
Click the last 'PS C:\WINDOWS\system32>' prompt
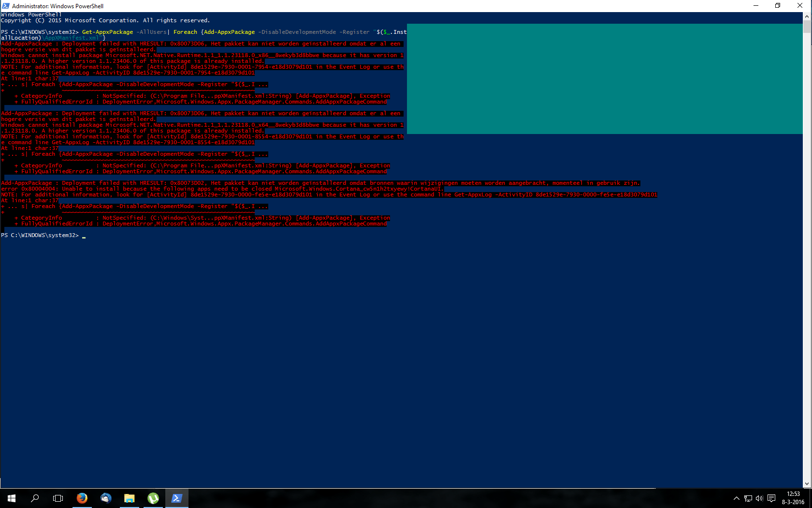coord(40,235)
